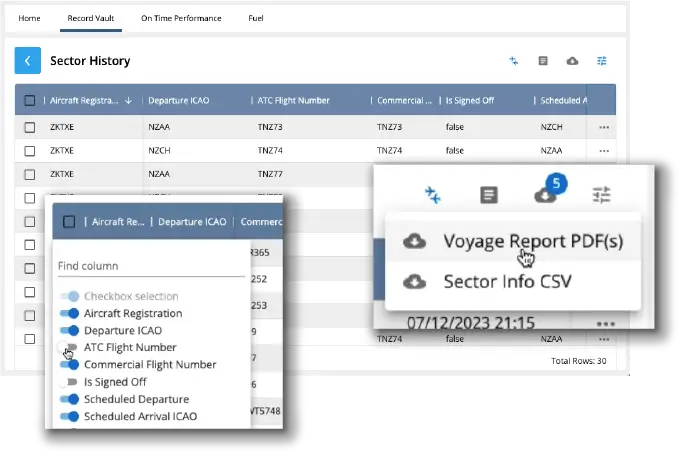The height and width of the screenshot is (455, 682).
Task: Open row options menu for TNZ73 row
Action: (603, 128)
